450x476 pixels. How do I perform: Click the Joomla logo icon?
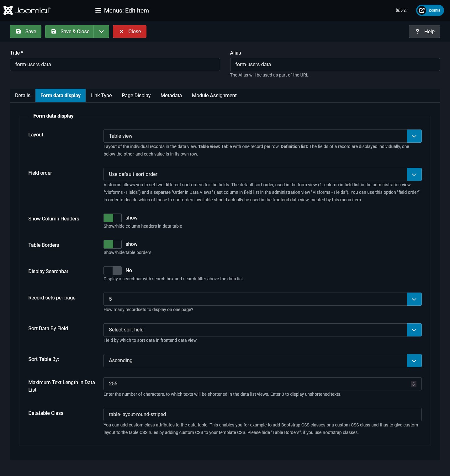click(x=8, y=10)
